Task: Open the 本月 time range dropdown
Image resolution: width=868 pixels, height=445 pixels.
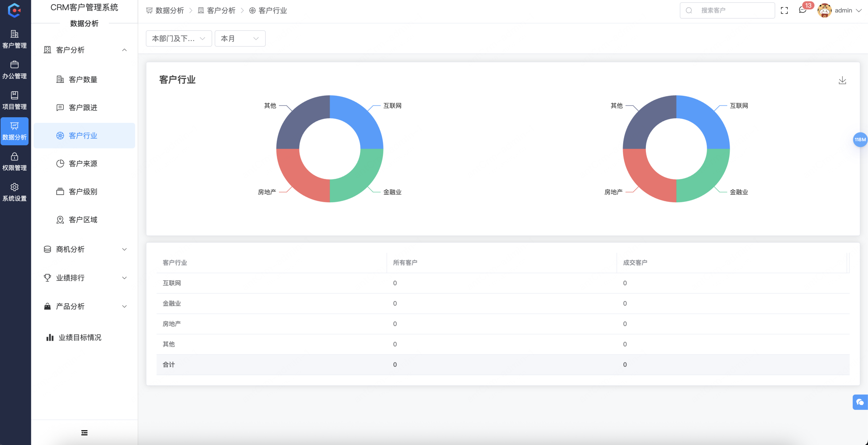Action: tap(240, 39)
